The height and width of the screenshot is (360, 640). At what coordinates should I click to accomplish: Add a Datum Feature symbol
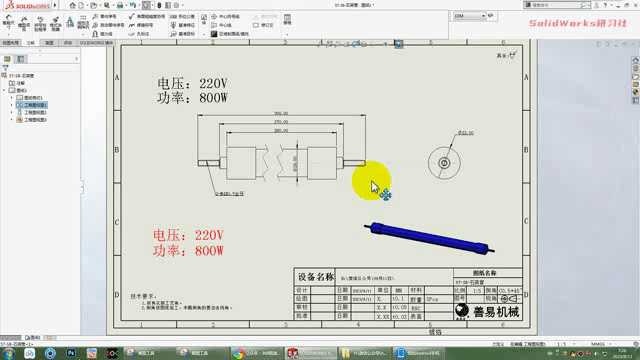click(x=182, y=25)
